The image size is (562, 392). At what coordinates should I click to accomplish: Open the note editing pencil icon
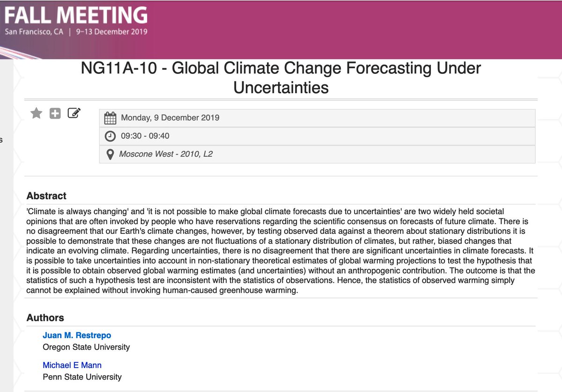[74, 113]
